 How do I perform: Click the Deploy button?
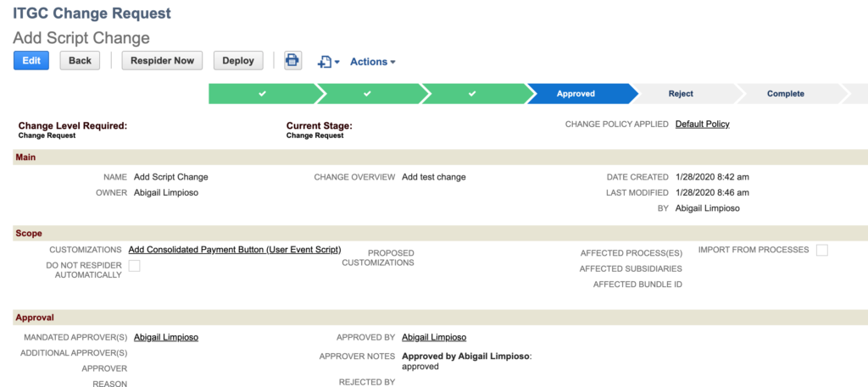[238, 61]
